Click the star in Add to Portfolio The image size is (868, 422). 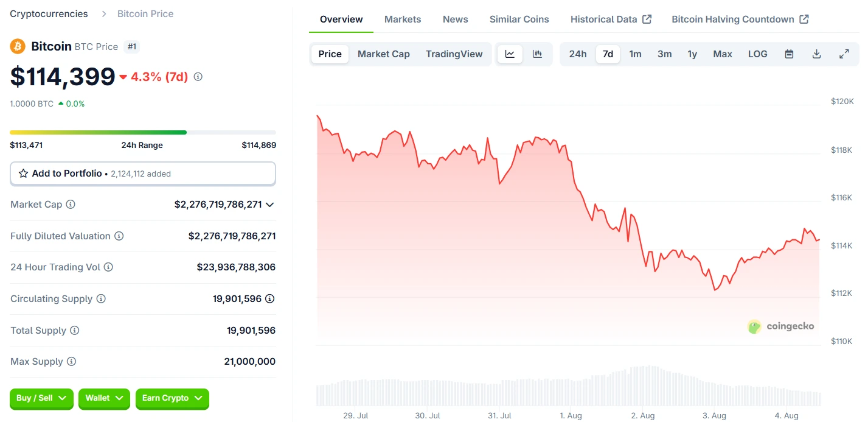23,174
